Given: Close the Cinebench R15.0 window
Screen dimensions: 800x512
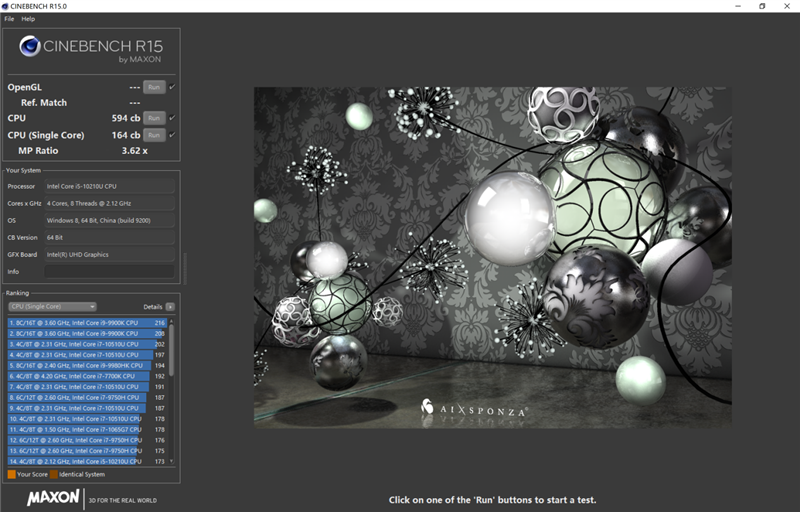Looking at the screenshot, I should (x=787, y=6).
